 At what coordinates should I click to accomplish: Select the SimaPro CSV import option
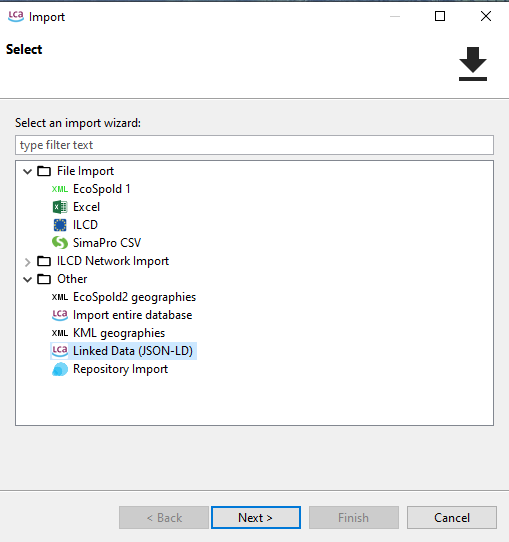click(107, 243)
